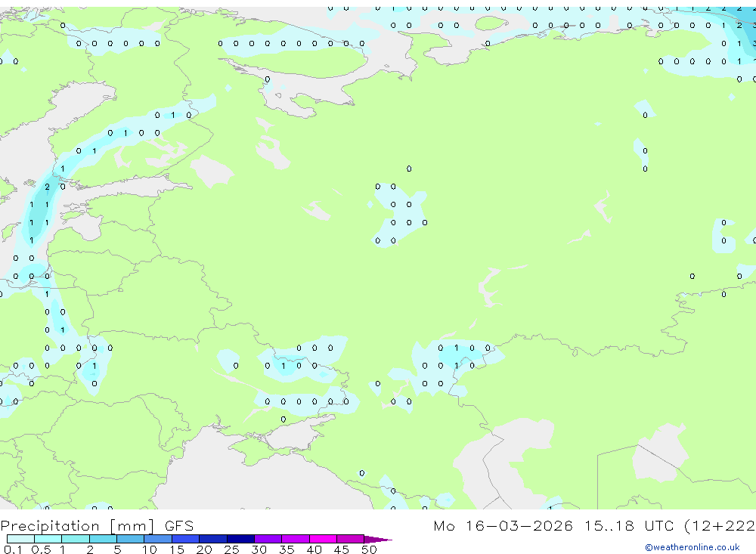Click the 5–10 mm blue legend swatch
This screenshot has width=756, height=554.
tap(130, 539)
